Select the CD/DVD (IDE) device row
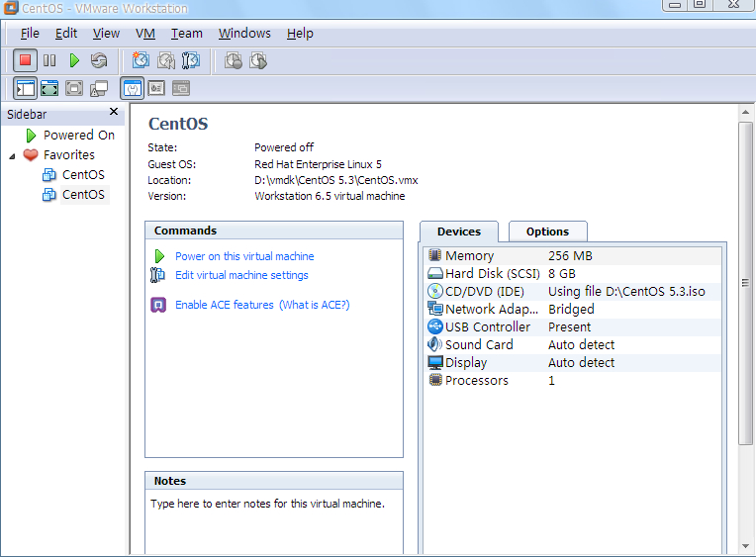This screenshot has height=557, width=756. pos(573,291)
